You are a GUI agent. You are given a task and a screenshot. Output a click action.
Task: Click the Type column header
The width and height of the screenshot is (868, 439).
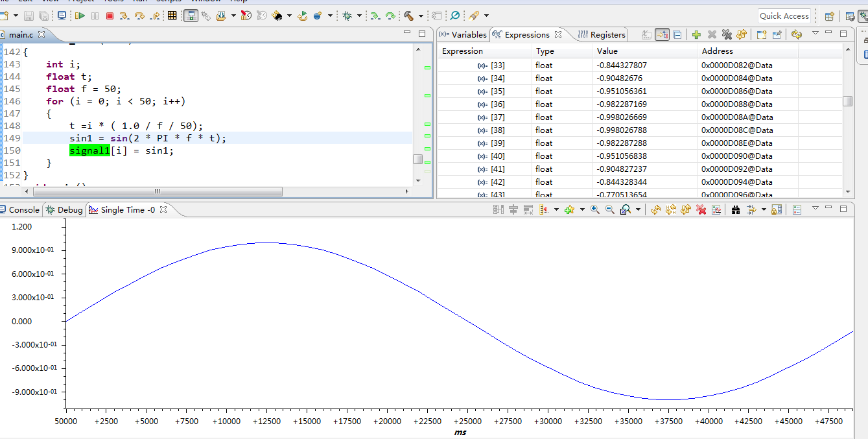coord(562,51)
